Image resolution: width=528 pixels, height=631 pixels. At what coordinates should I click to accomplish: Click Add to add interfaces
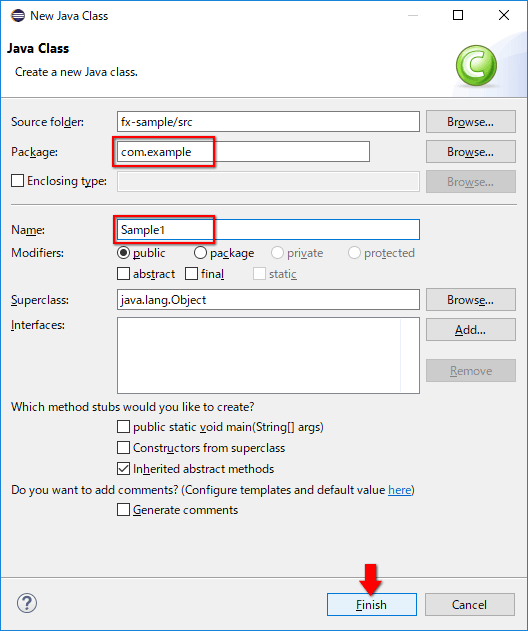coord(470,330)
